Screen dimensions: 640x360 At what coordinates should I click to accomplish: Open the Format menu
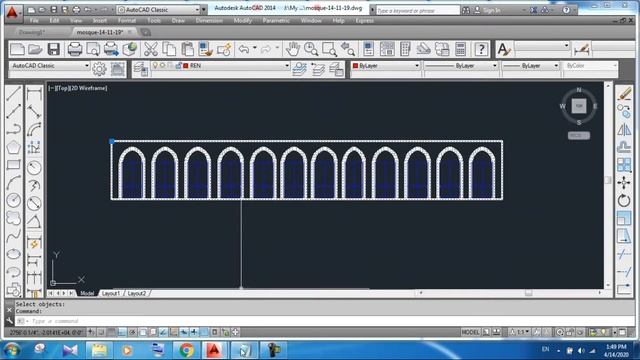click(127, 20)
